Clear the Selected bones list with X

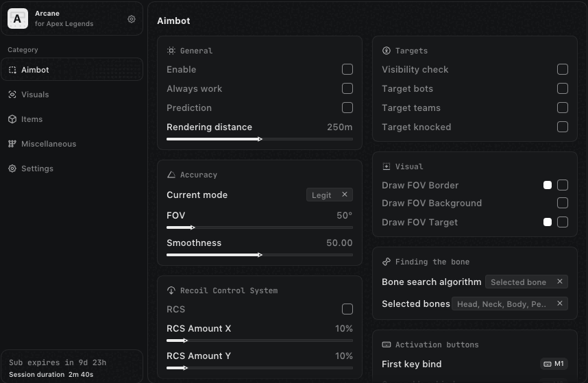(560, 303)
